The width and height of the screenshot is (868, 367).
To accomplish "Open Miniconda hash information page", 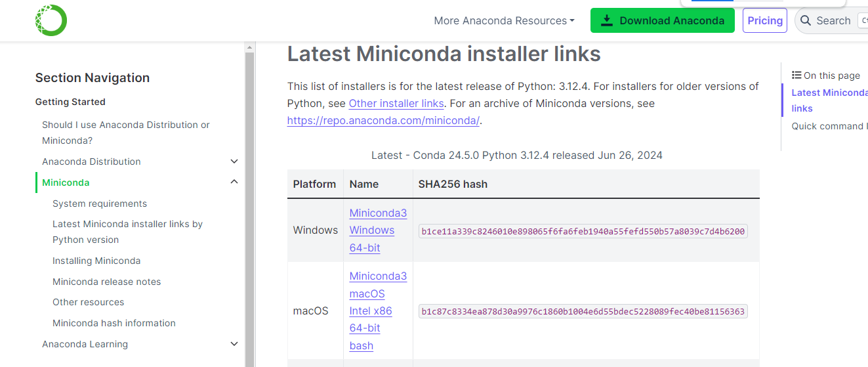I will tap(114, 323).
